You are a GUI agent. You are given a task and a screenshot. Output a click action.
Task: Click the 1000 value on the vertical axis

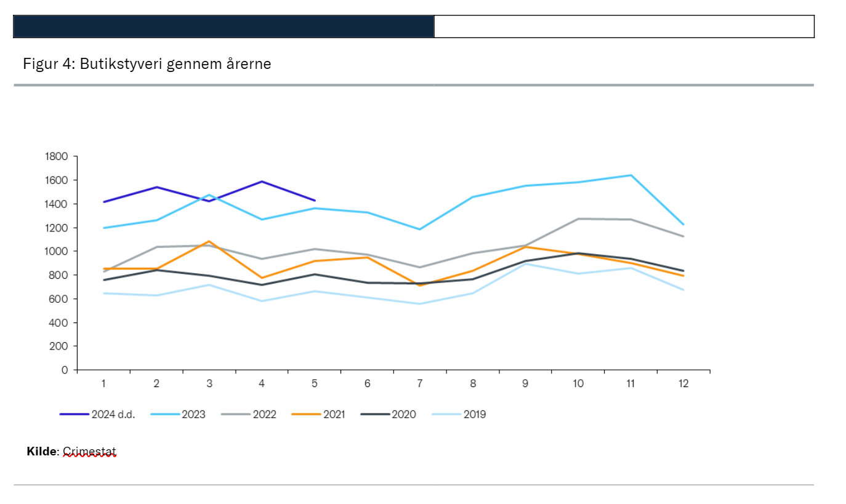tap(56, 251)
